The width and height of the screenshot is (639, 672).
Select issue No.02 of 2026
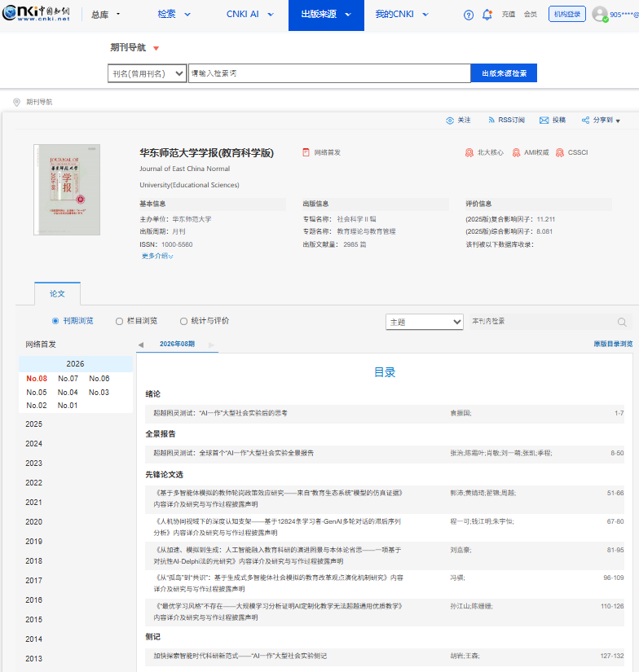(37, 406)
